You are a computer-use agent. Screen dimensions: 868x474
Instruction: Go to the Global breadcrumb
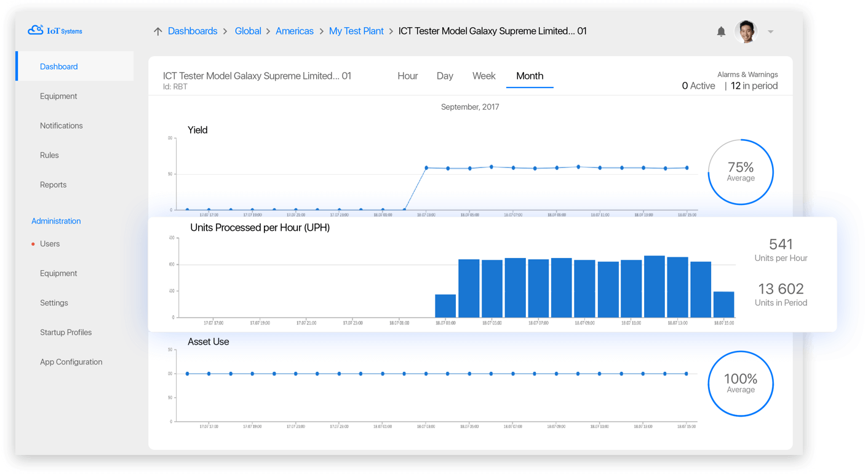(x=248, y=31)
